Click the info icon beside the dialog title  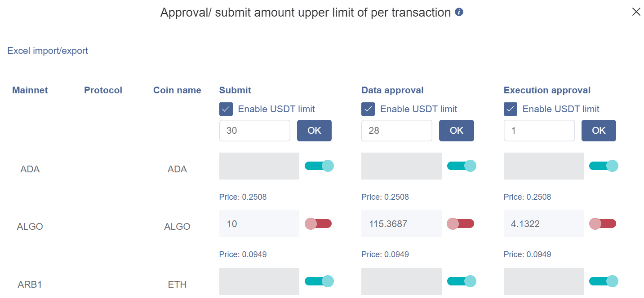pos(459,12)
